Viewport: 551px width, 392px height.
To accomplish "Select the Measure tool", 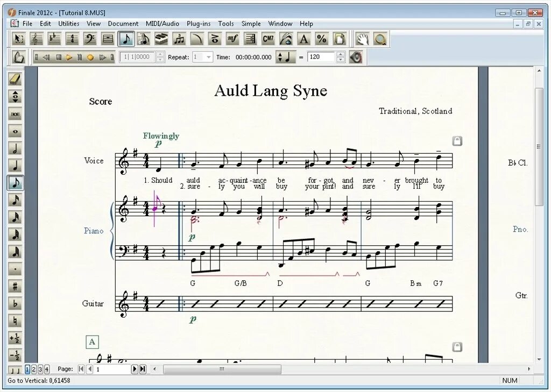I will (x=108, y=39).
